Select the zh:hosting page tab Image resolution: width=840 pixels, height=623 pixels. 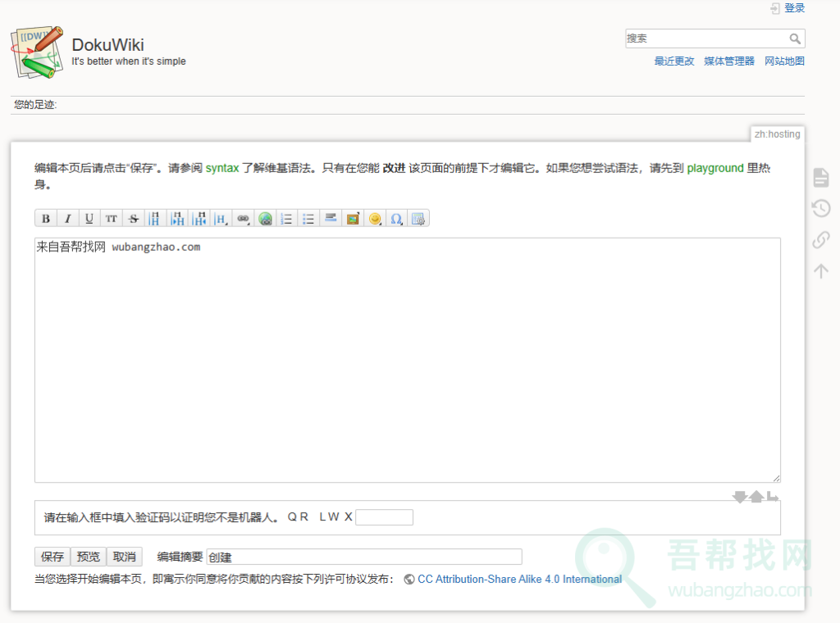click(776, 134)
